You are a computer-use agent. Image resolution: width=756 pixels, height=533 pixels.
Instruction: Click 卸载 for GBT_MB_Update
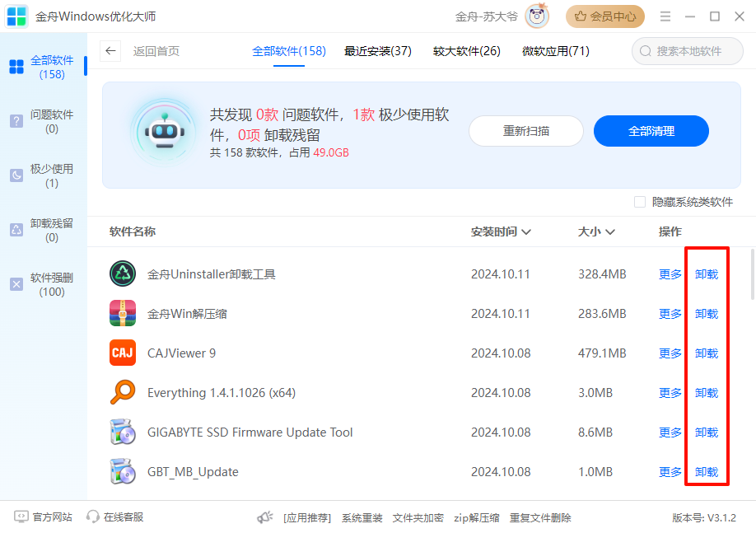(x=707, y=472)
